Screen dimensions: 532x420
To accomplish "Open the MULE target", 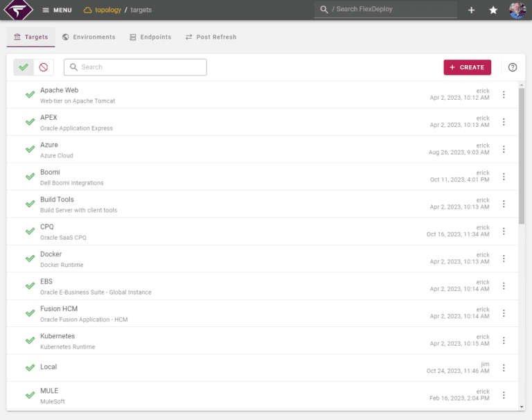I will click(49, 391).
